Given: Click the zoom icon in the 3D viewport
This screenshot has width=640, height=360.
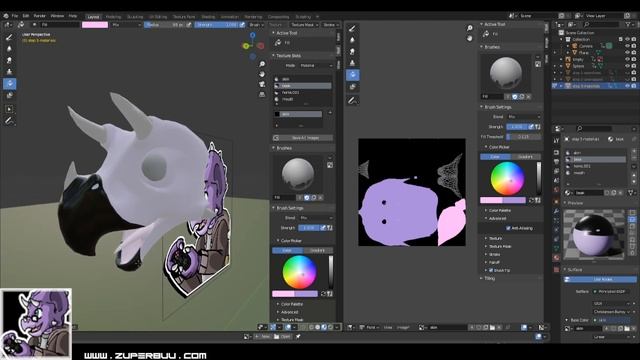Looking at the screenshot, I should click(262, 64).
